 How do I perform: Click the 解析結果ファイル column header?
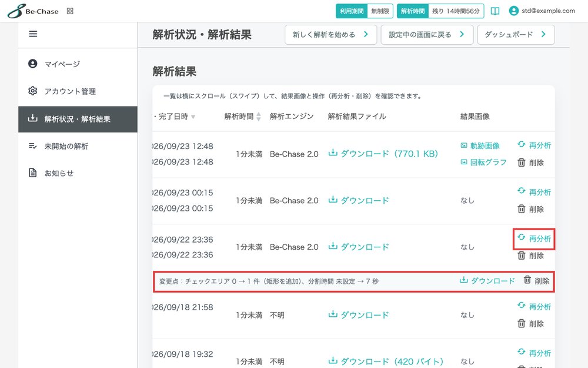coord(357,117)
